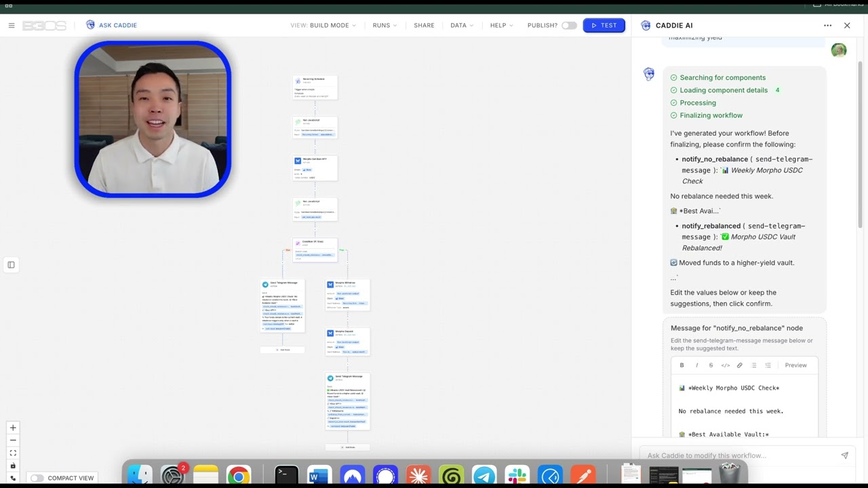Expand the Help dropdown

coord(502,26)
